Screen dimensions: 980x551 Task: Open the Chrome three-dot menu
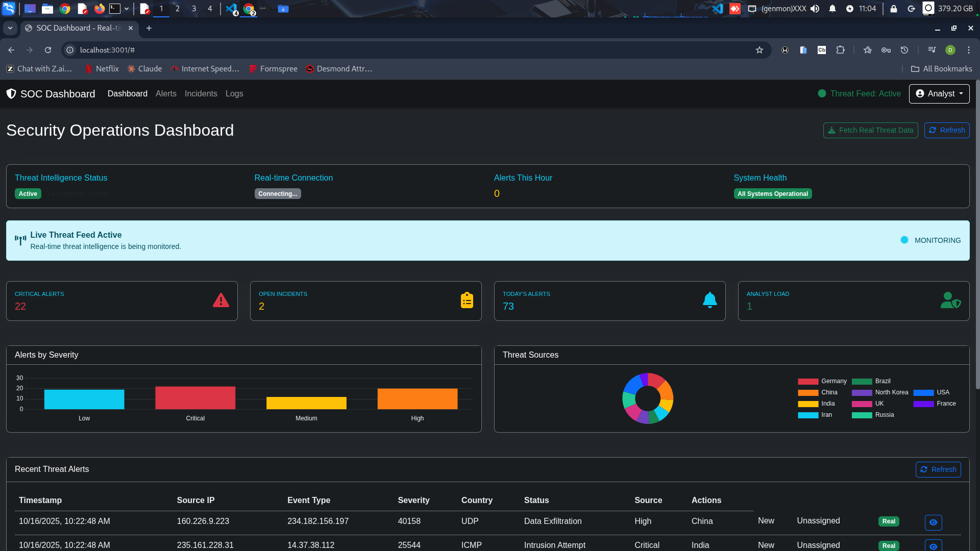[969, 50]
